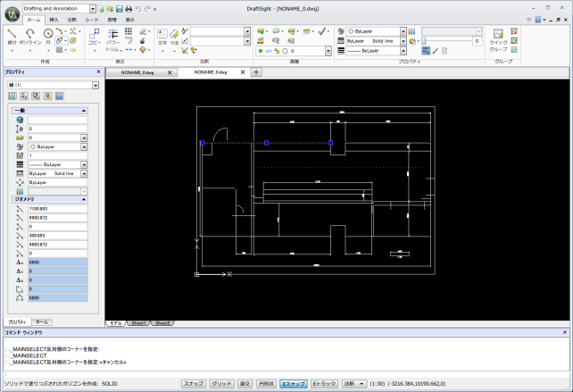Open the 線 (1) selection dropdown in Properties
This screenshot has width=573, height=392.
tap(95, 86)
